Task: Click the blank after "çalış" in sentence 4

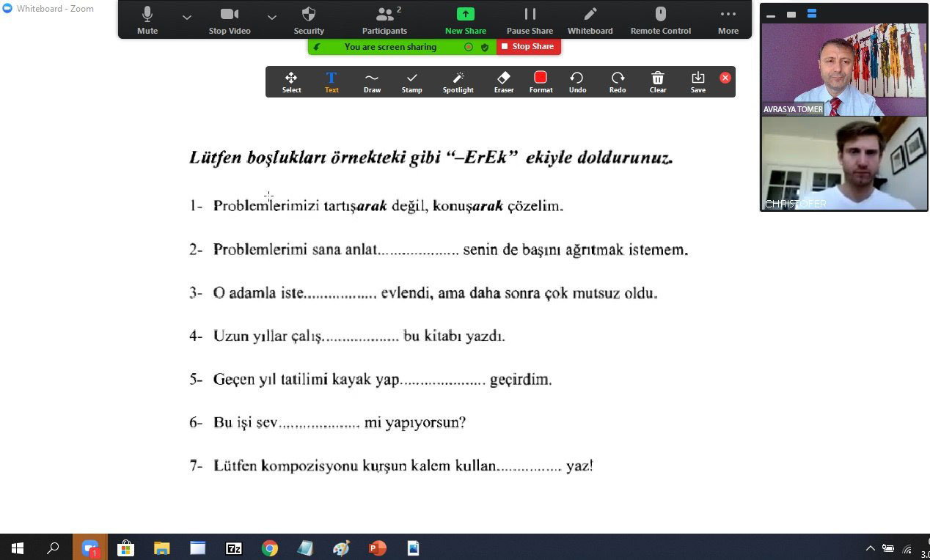Action: pos(361,338)
